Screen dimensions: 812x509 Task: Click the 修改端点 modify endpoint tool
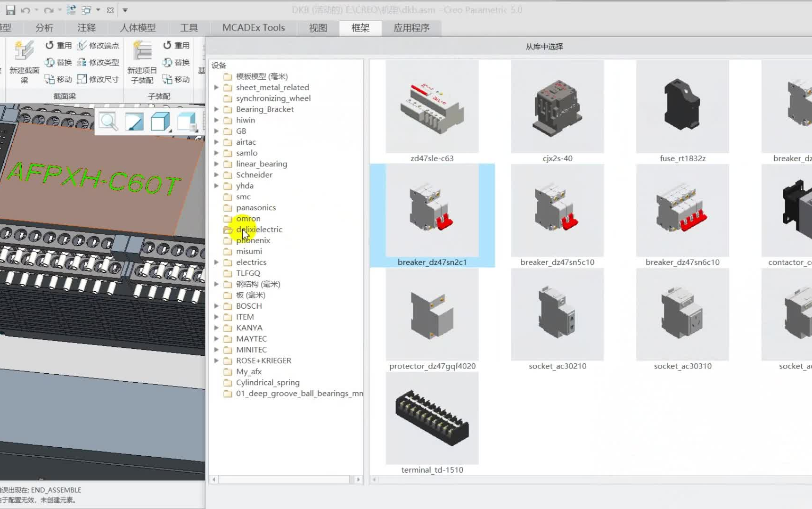pyautogui.click(x=99, y=45)
